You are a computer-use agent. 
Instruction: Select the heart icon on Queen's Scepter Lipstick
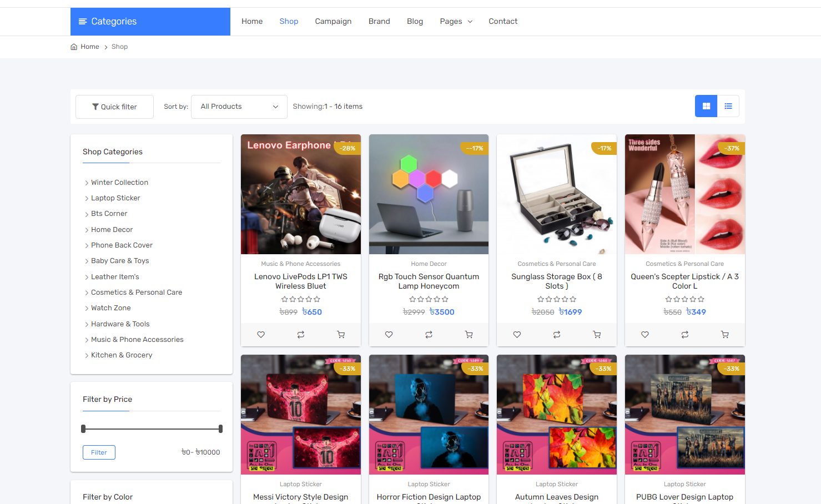[x=644, y=334]
